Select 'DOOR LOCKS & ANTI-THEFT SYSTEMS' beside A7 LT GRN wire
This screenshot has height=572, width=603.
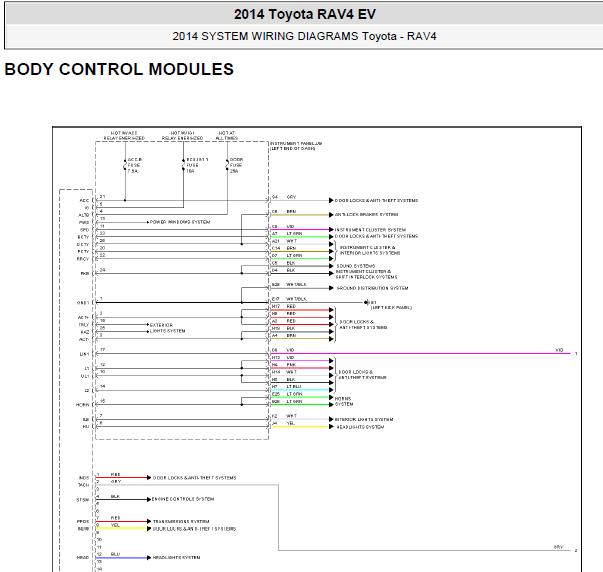pyautogui.click(x=376, y=236)
